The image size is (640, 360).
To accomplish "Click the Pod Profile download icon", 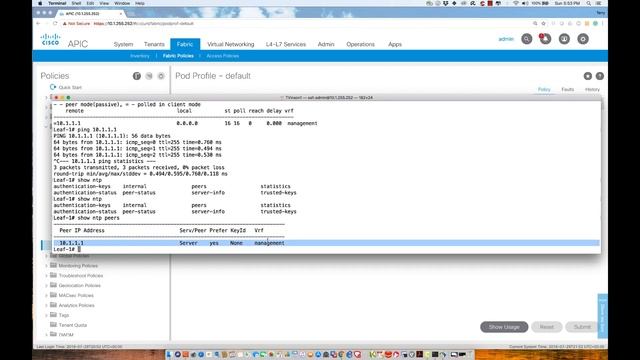I will (x=587, y=76).
